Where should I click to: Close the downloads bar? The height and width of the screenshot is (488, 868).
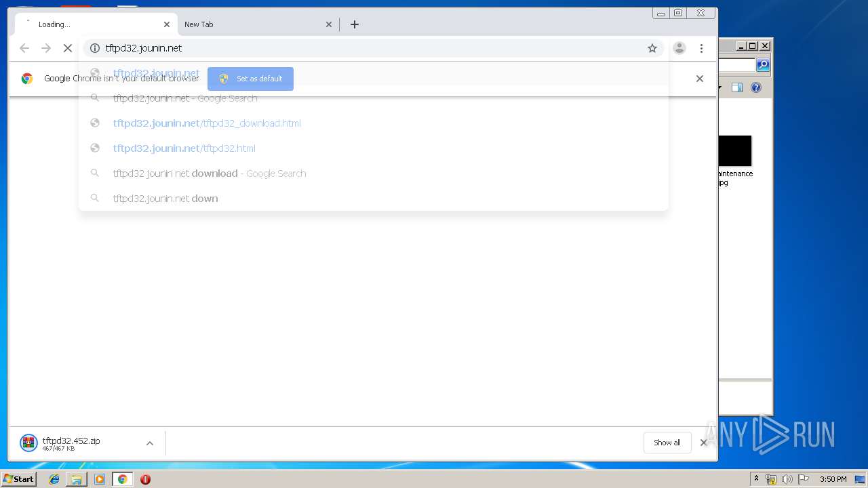tap(704, 443)
